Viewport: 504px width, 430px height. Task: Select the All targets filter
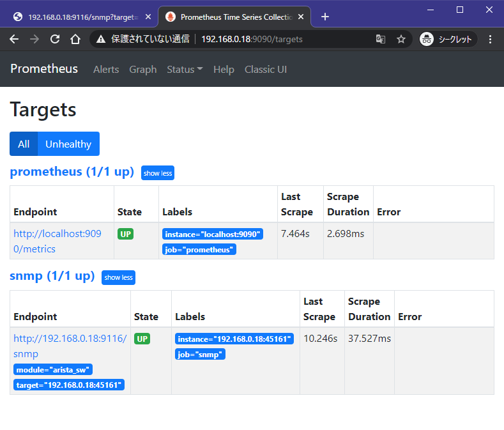(x=24, y=144)
